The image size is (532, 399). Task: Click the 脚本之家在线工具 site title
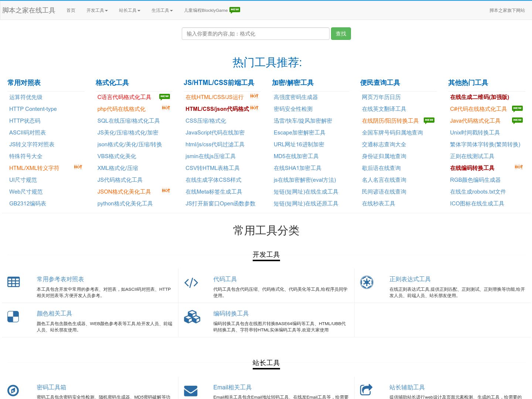coord(29,10)
